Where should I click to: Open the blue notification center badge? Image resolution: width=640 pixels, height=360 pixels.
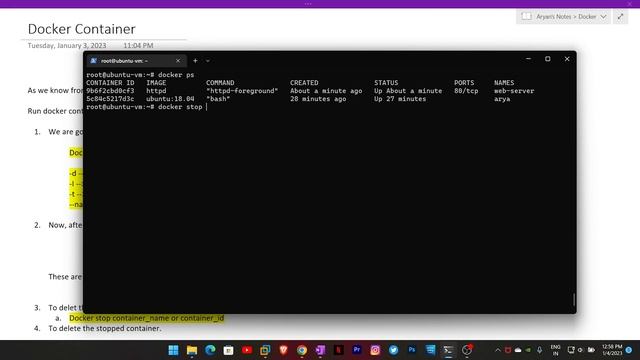(x=629, y=350)
